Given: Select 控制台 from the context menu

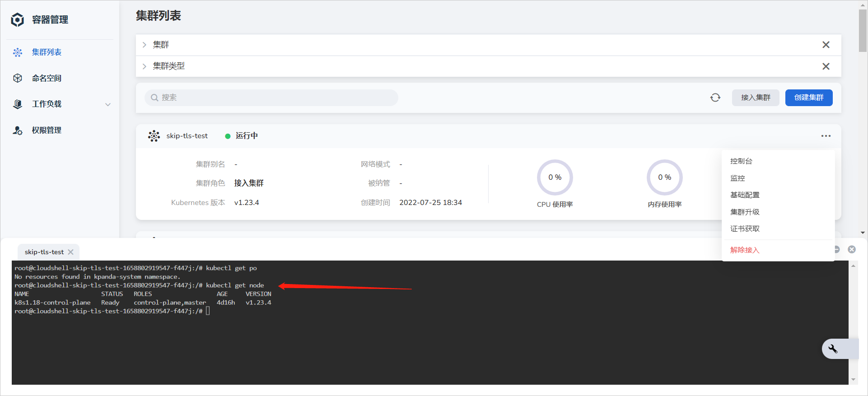Looking at the screenshot, I should point(778,161).
